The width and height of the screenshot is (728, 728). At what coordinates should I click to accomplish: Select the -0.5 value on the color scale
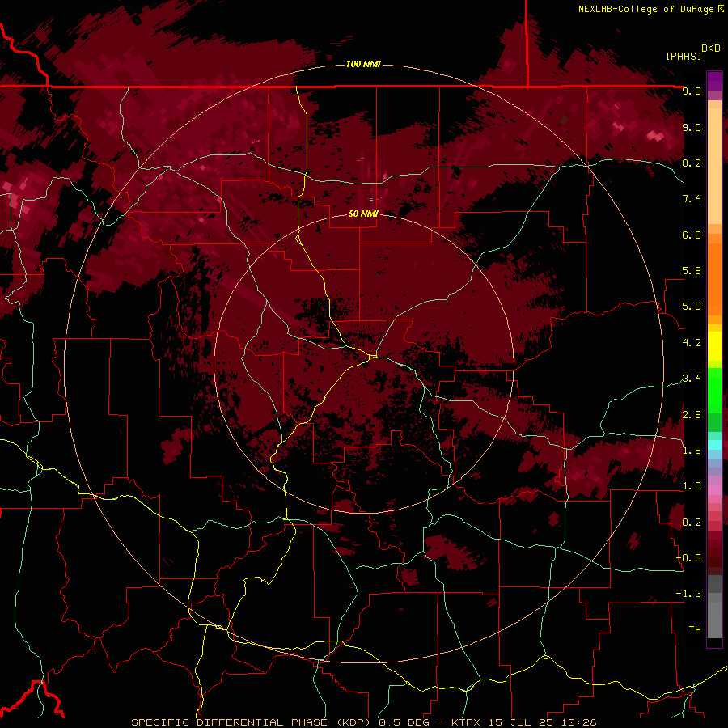point(688,557)
